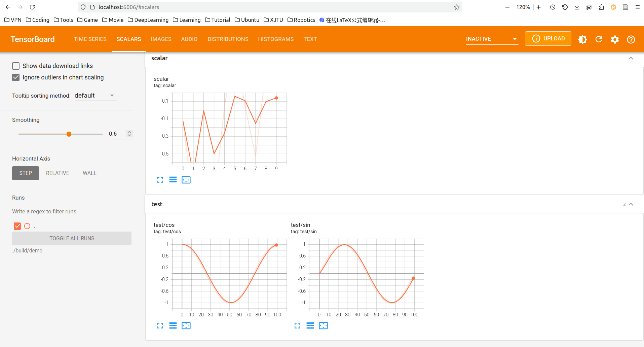Open the DISTRIBUTIONS tab
The height and width of the screenshot is (347, 644).
coord(228,39)
